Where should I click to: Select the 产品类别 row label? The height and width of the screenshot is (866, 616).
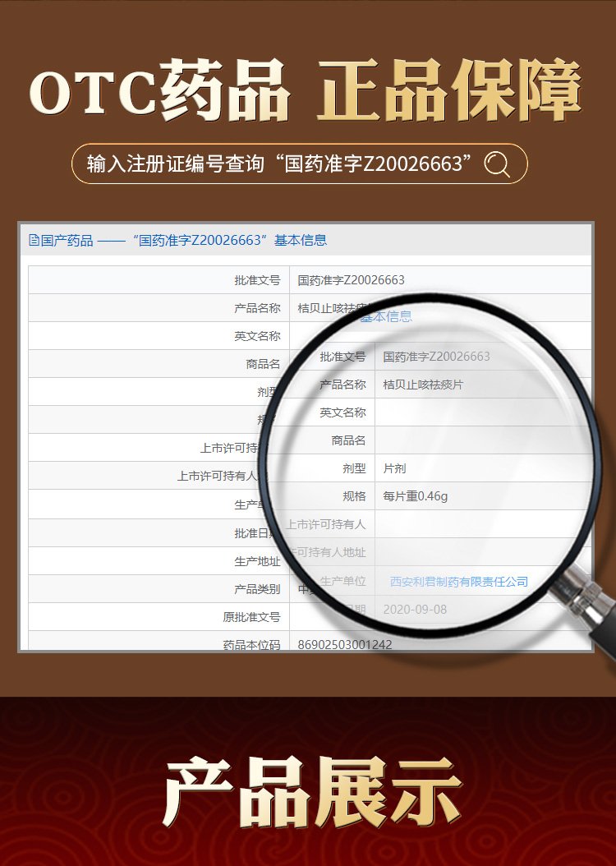coord(257,589)
